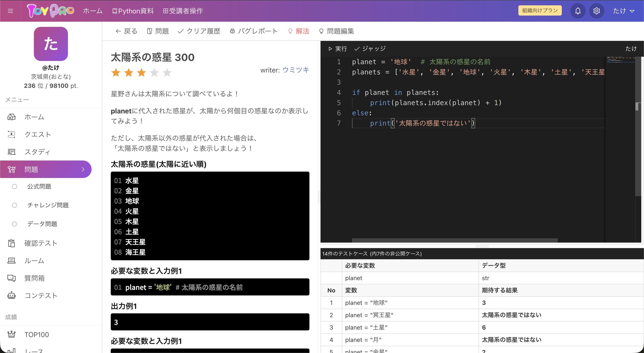Expand the たけ user dropdown
Viewport: 644px width, 353px height.
(x=624, y=11)
